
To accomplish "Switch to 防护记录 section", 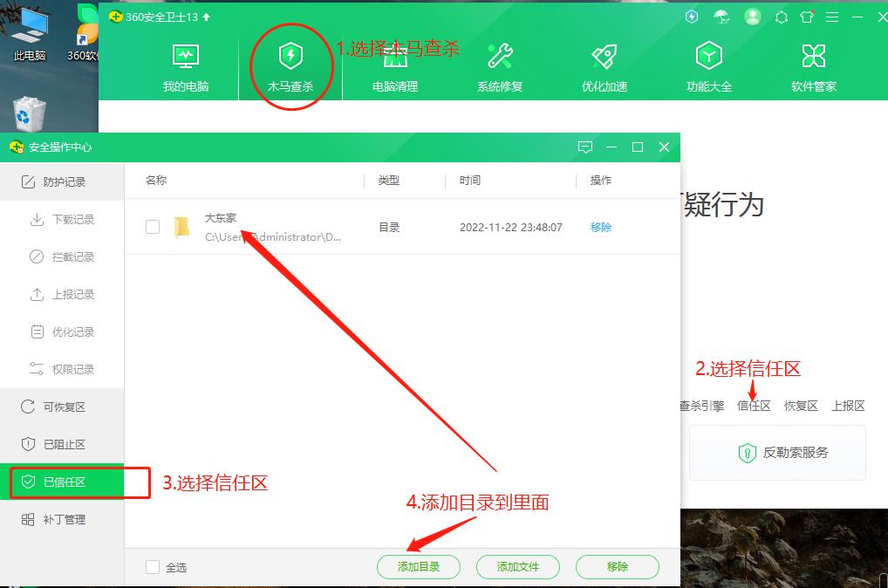I will tap(63, 181).
